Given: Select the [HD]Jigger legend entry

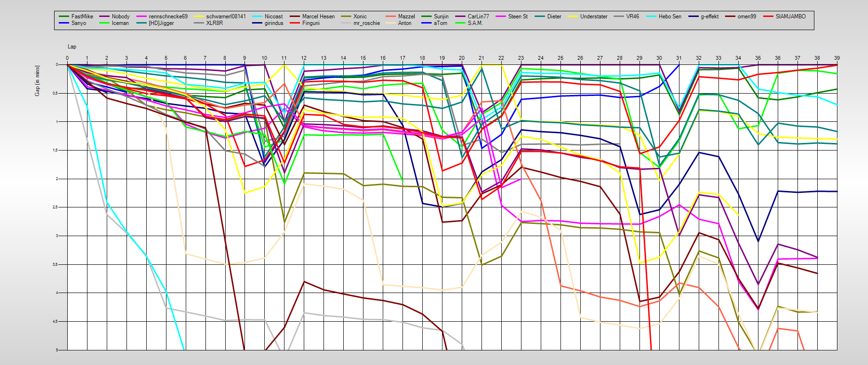Looking at the screenshot, I should click(x=161, y=23).
